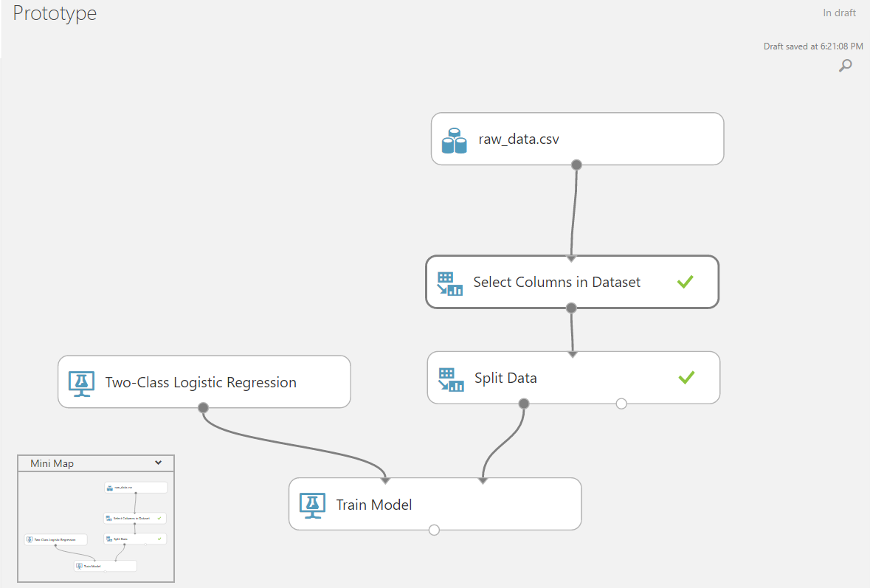This screenshot has height=588, width=870.
Task: Select the Train Model module label
Action: [x=374, y=505]
